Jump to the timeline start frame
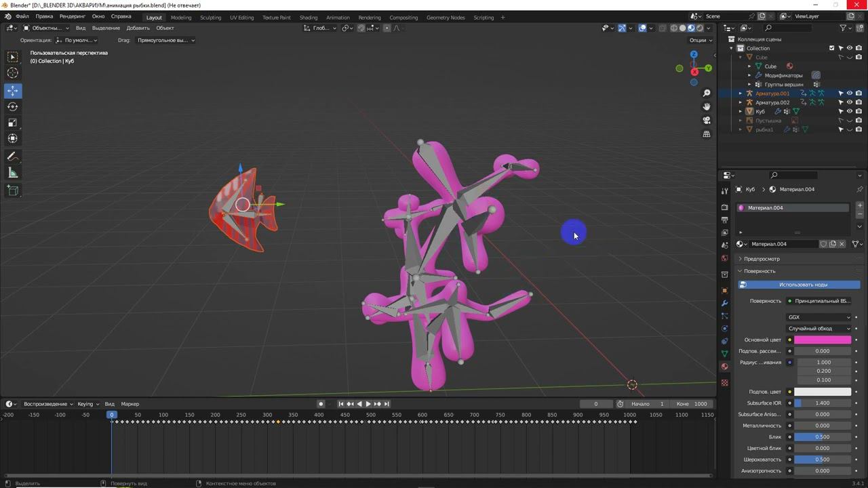 (341, 404)
